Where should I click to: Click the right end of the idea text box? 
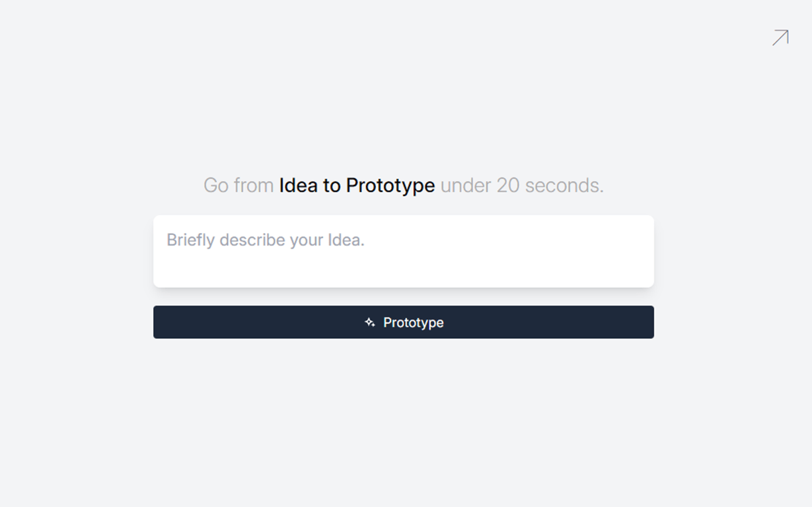point(641,251)
